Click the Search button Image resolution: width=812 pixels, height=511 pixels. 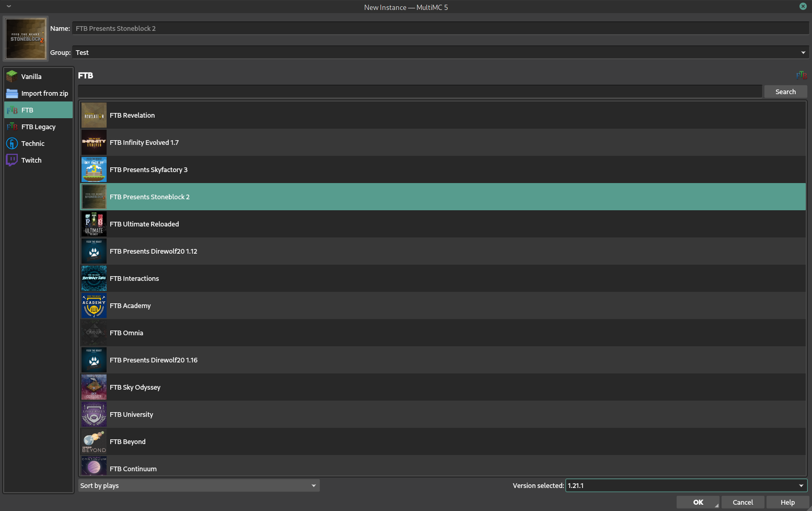click(x=785, y=92)
